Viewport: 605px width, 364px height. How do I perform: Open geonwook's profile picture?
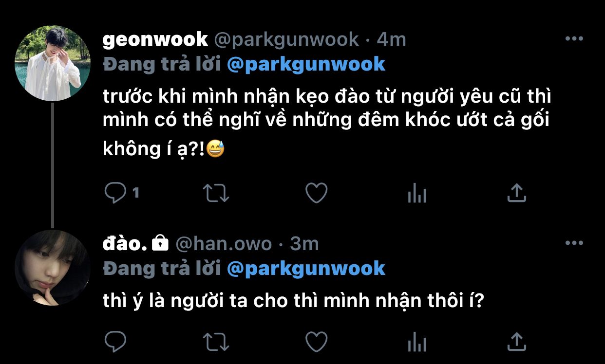coord(52,63)
